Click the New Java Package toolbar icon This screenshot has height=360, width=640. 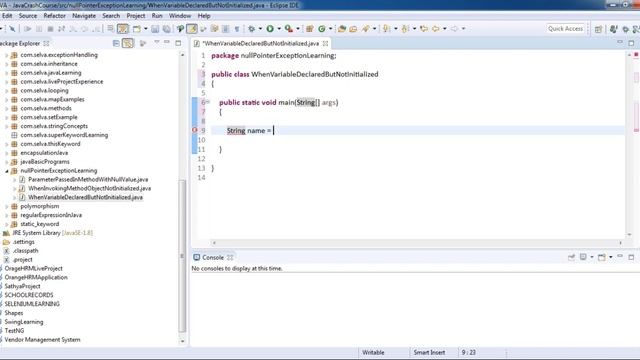(x=310, y=29)
